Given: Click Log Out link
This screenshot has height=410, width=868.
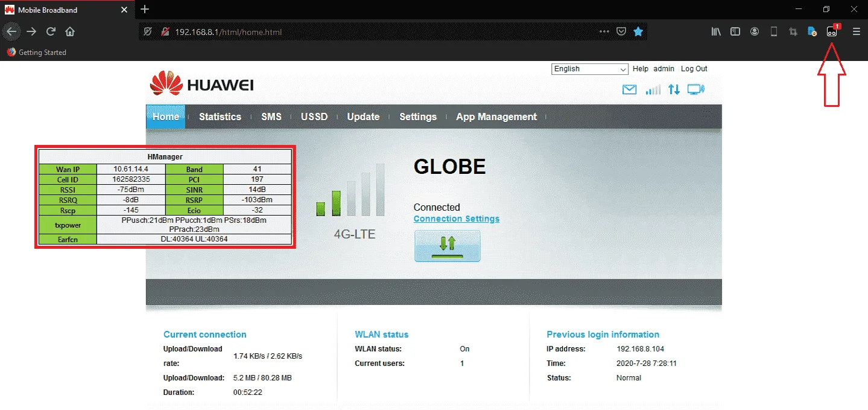Looking at the screenshot, I should pyautogui.click(x=694, y=69).
